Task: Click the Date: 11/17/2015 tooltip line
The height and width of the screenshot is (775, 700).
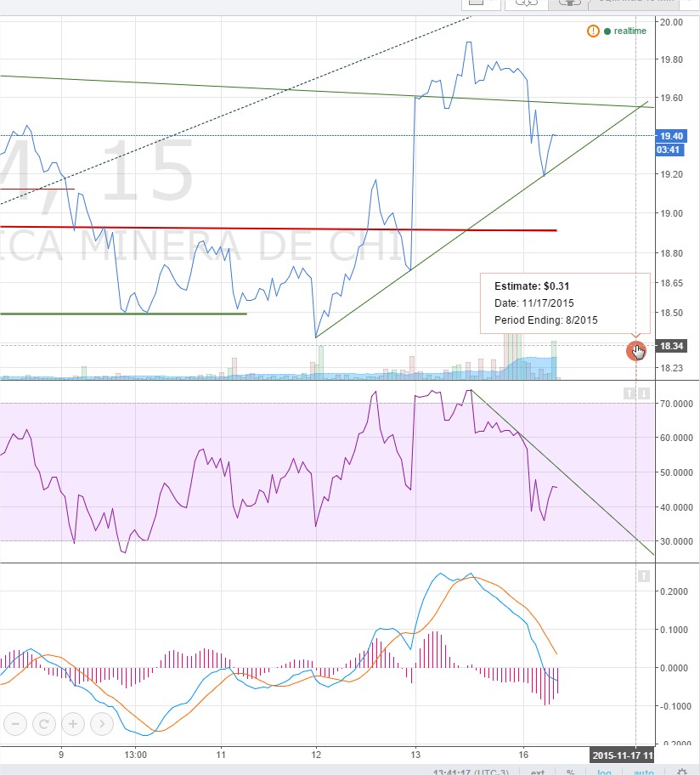Action: pyautogui.click(x=534, y=303)
